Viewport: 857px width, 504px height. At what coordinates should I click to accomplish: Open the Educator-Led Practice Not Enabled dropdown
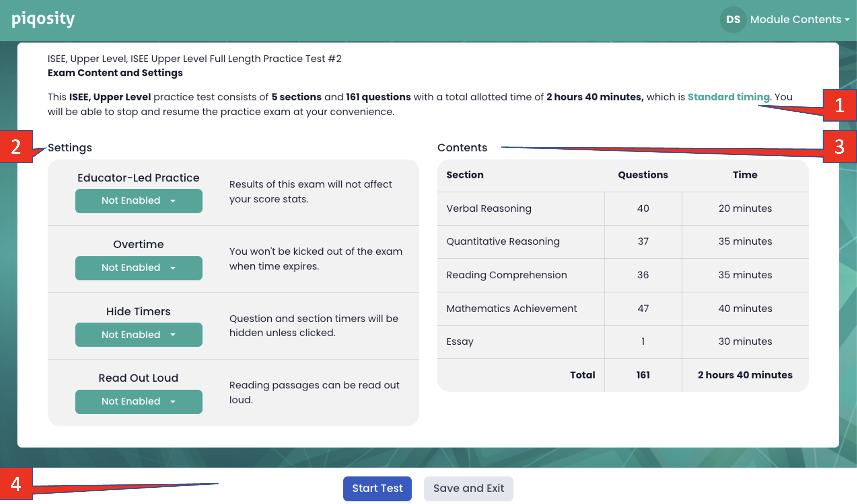139,201
